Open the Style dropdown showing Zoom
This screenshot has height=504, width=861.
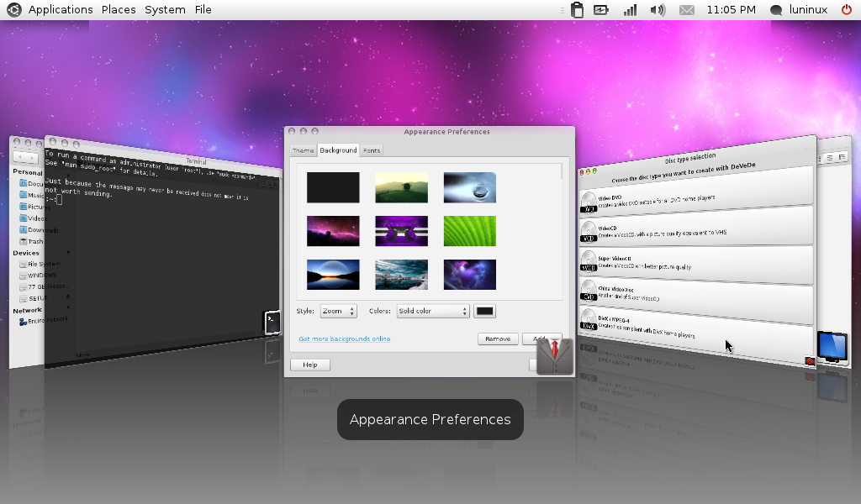pyautogui.click(x=339, y=311)
